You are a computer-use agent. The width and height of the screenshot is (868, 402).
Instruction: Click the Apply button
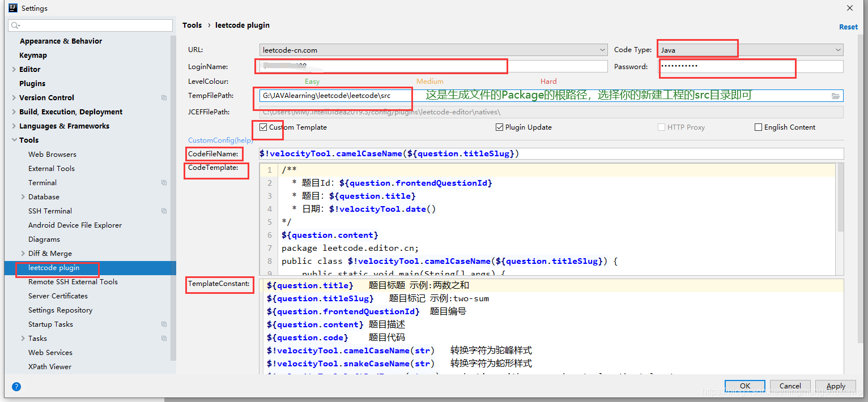tap(836, 386)
